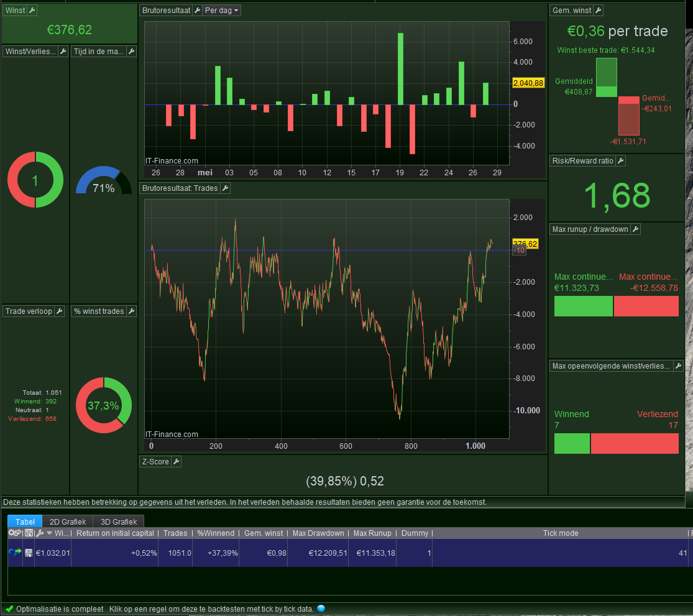Click the 1,68 risk/reward value
The height and width of the screenshot is (616, 693).
617,196
